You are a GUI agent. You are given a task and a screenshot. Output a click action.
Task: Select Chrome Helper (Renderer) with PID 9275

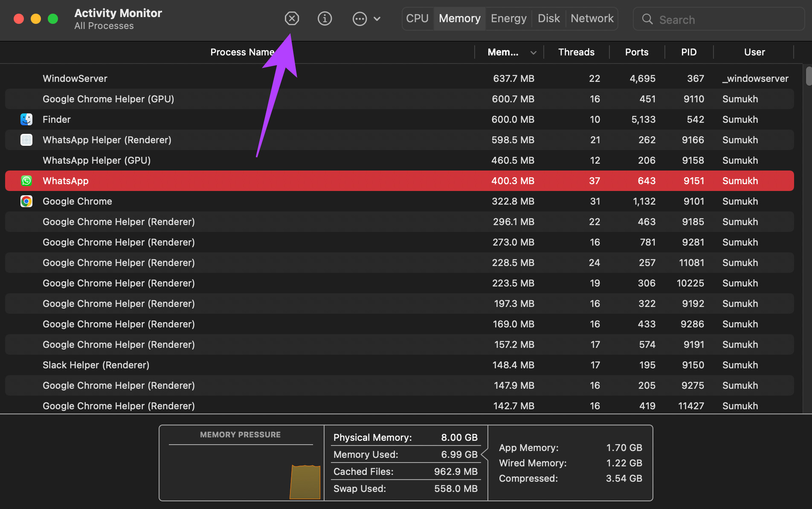pyautogui.click(x=400, y=385)
